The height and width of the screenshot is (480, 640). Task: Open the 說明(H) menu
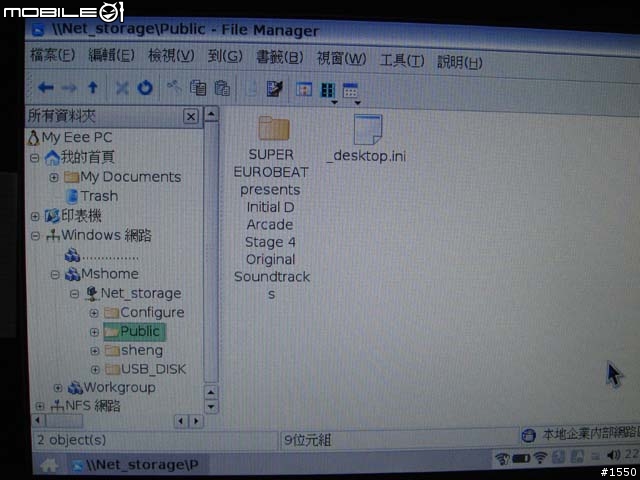(460, 62)
